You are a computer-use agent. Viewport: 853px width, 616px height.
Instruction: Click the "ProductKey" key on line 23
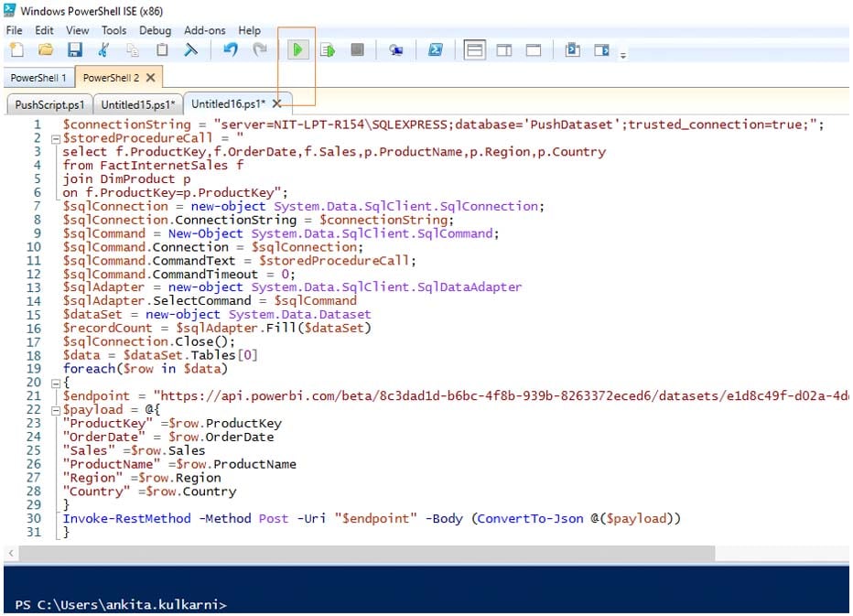click(108, 424)
